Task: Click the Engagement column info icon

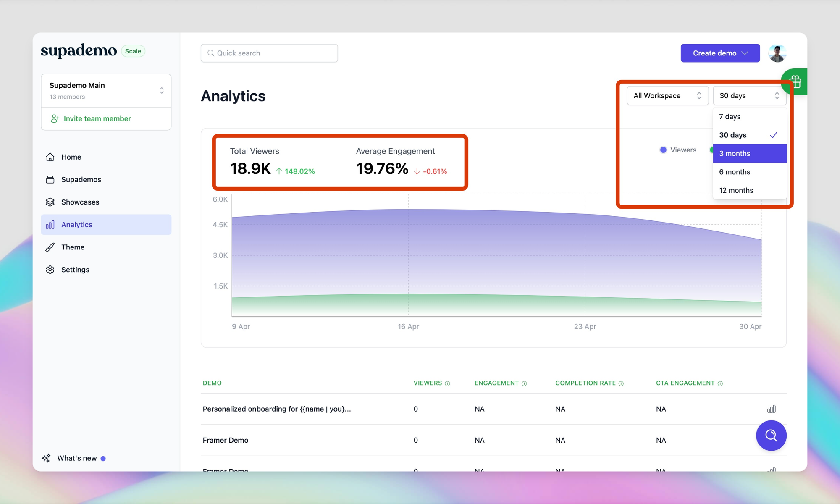Action: [524, 383]
